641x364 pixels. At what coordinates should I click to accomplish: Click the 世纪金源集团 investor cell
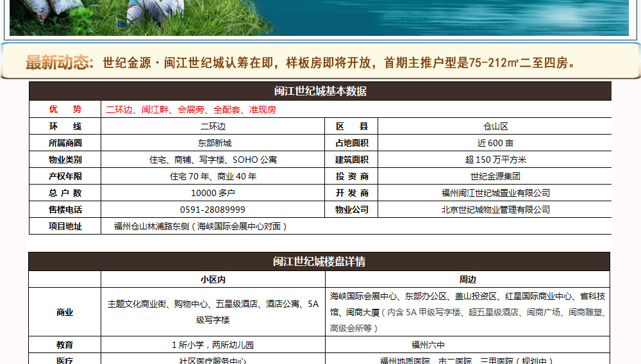pyautogui.click(x=495, y=176)
